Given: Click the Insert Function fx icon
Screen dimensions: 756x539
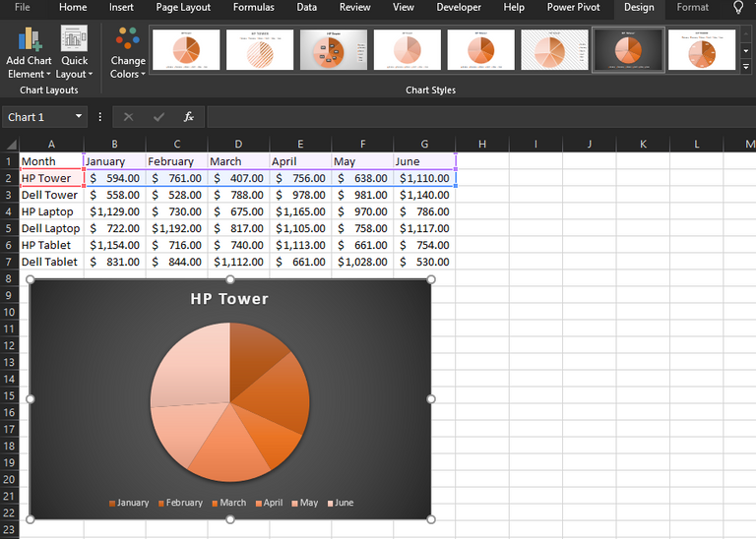Looking at the screenshot, I should click(x=189, y=117).
